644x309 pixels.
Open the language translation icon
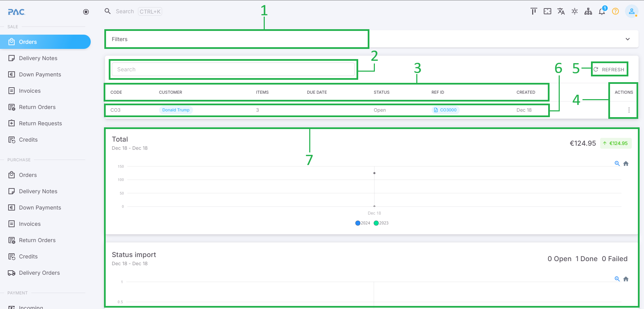click(561, 12)
